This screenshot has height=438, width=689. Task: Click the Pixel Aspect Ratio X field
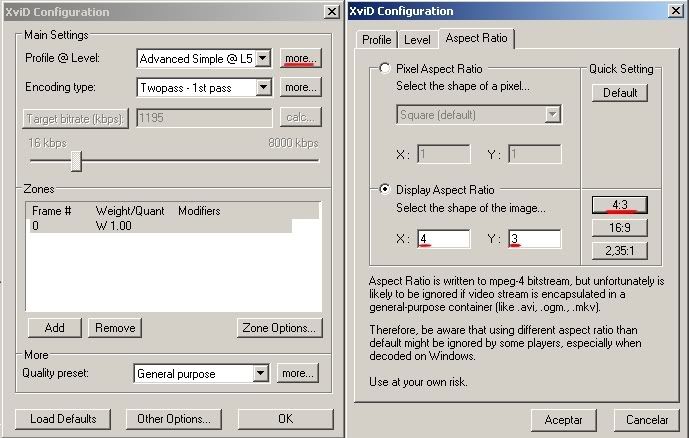coord(443,154)
